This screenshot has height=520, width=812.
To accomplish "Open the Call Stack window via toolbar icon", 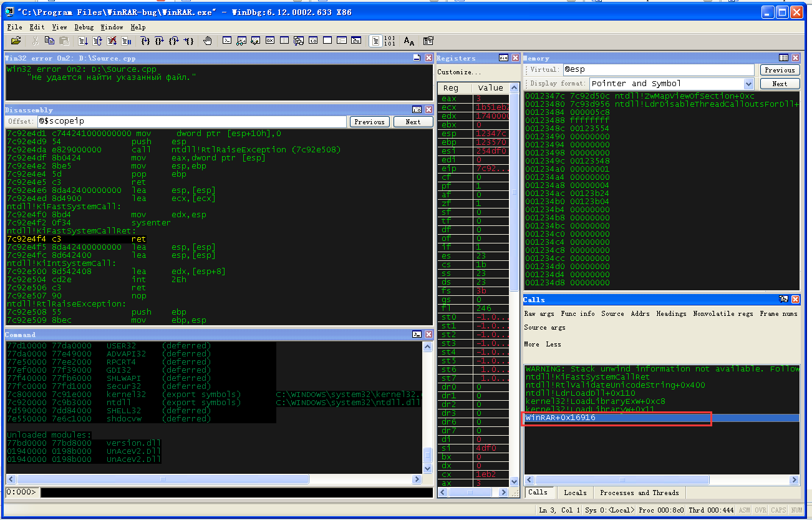I will pyautogui.click(x=299, y=41).
